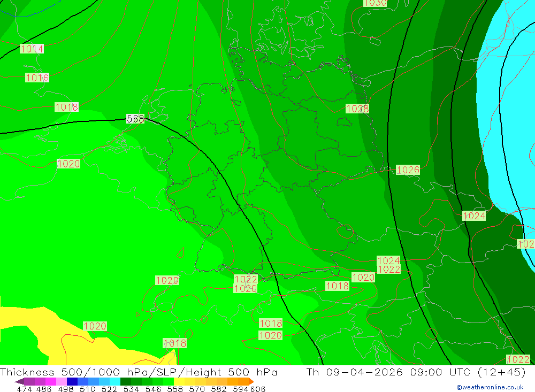Image resolution: width=535 pixels, height=392 pixels.
Task: Click the legend value 534
Action: click(x=132, y=389)
